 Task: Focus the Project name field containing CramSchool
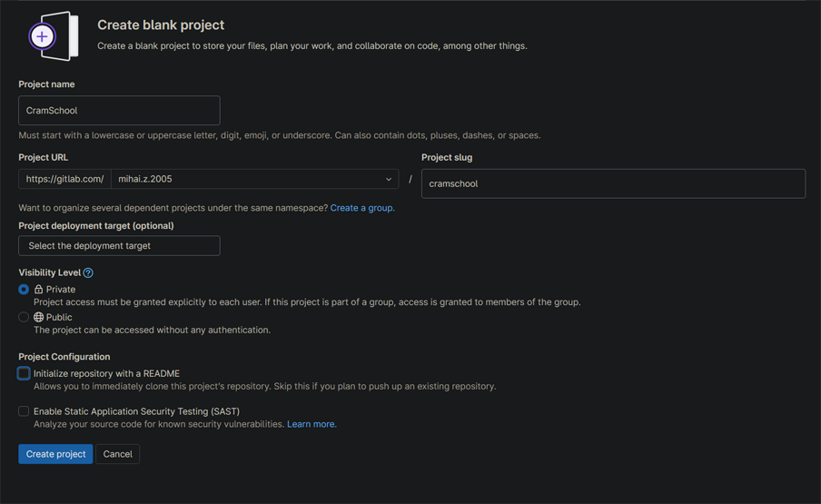[x=119, y=111]
